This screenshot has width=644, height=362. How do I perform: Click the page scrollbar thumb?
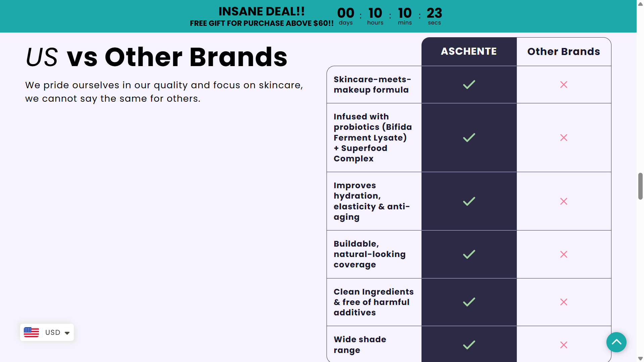pos(640,186)
